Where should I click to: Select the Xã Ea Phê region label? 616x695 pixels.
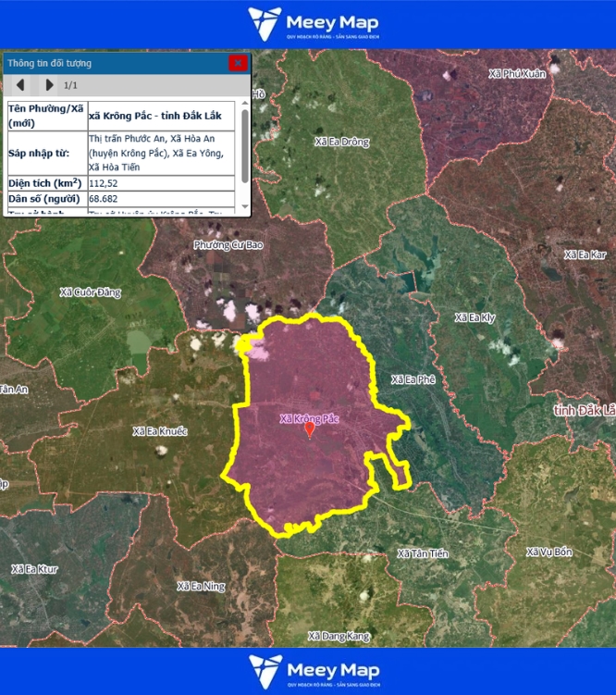[x=413, y=379]
